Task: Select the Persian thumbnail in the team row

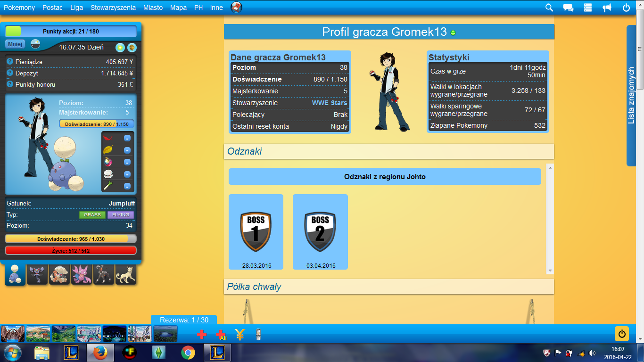Action: (125, 274)
